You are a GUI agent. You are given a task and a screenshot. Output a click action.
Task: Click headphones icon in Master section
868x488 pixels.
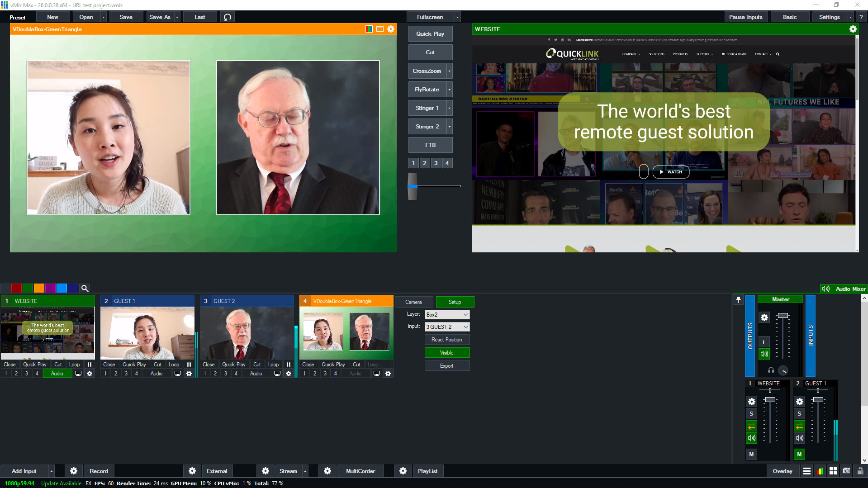[x=771, y=370]
